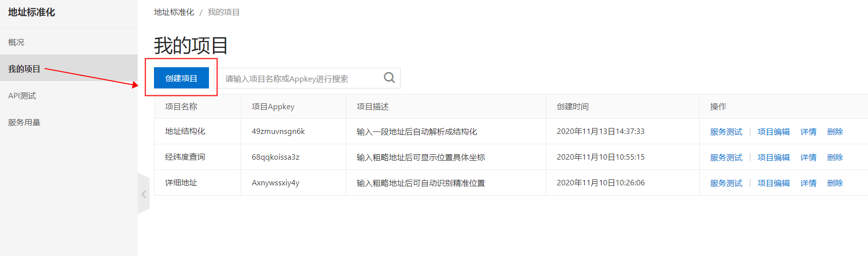This screenshot has height=256, width=868.
Task: Open API测试 in the sidebar
Action: point(22,95)
